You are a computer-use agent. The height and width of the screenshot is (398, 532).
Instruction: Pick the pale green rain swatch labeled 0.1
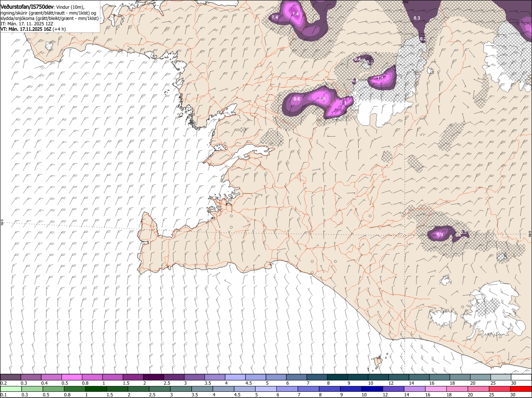point(11,389)
